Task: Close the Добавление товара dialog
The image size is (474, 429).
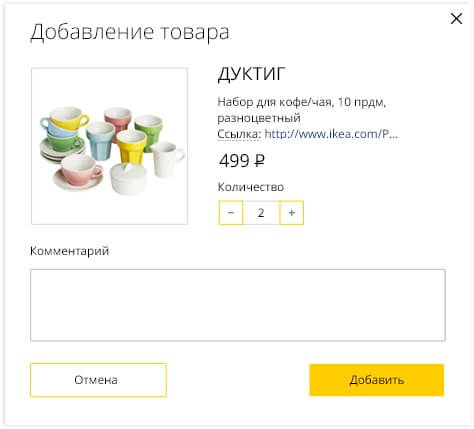Action: (x=456, y=19)
